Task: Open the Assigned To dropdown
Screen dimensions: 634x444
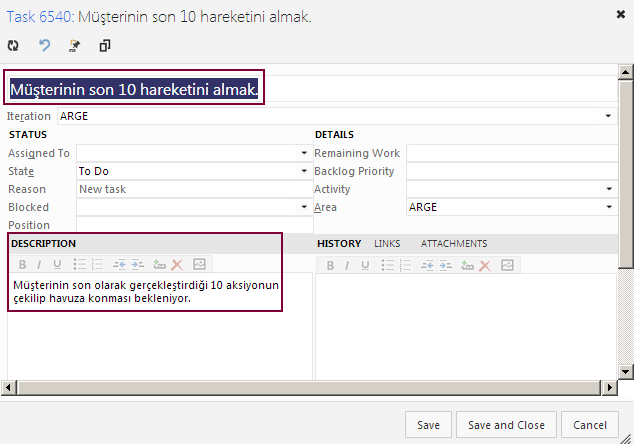Action: [x=304, y=153]
